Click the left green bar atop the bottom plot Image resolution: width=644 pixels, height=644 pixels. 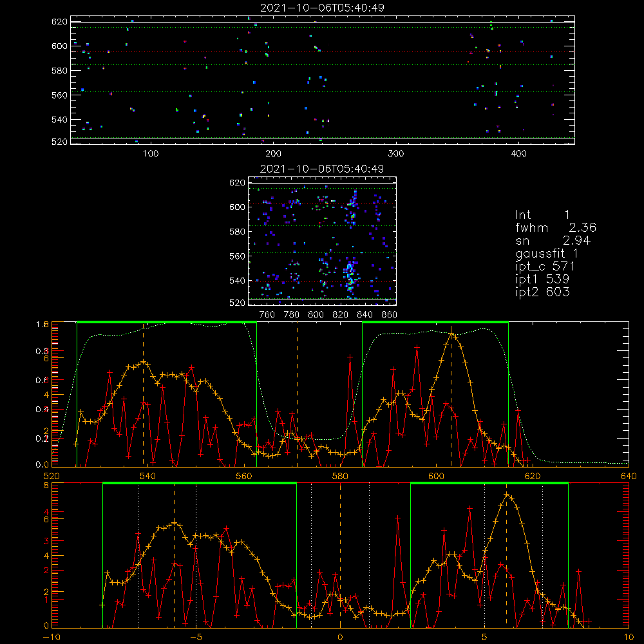pyautogui.click(x=200, y=483)
